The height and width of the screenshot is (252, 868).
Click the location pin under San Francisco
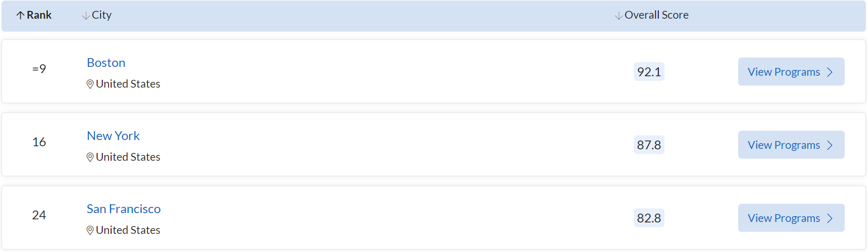[x=90, y=230]
